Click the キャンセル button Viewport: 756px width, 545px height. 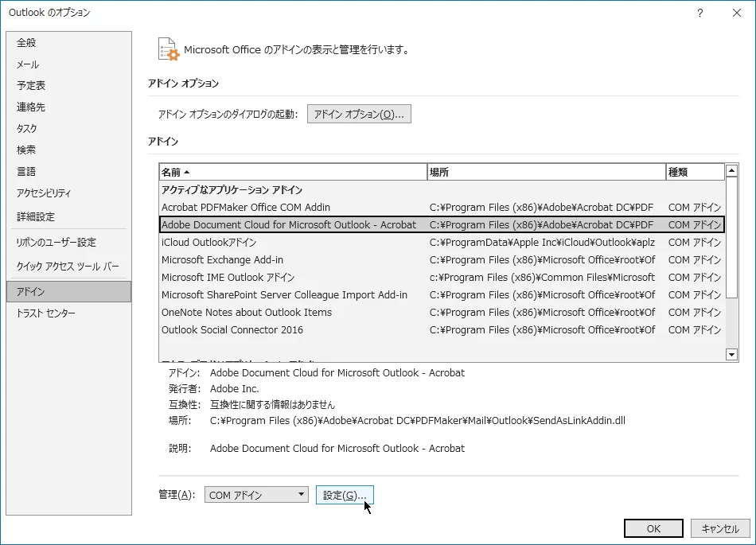(x=720, y=528)
